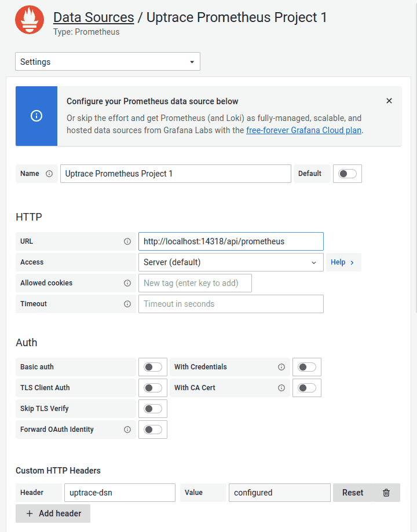
Task: Enable the Skip TLS Verify toggle
Action: pyautogui.click(x=153, y=409)
